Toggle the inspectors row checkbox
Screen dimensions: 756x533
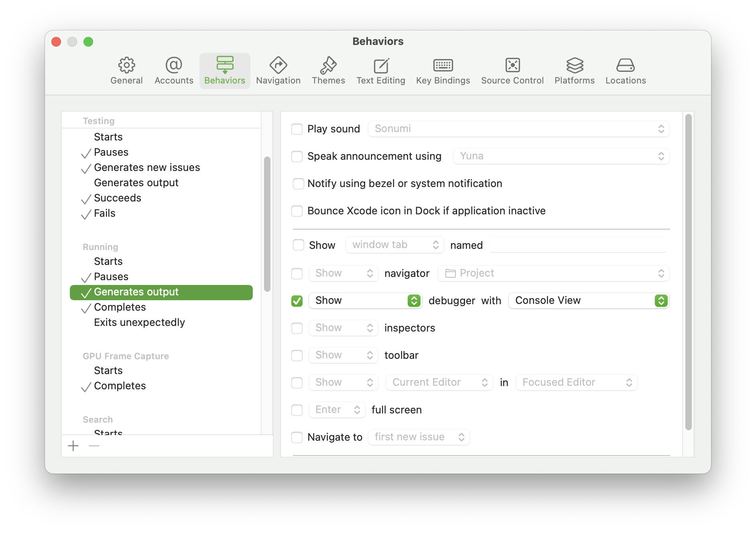click(x=297, y=328)
